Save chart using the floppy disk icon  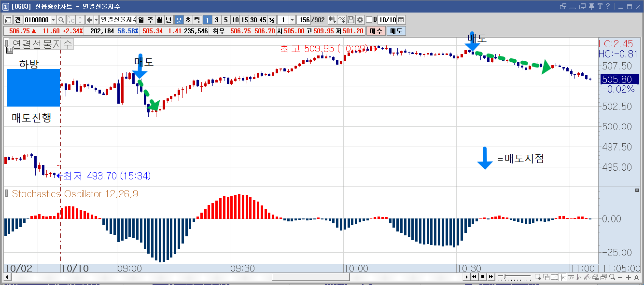click(351, 20)
